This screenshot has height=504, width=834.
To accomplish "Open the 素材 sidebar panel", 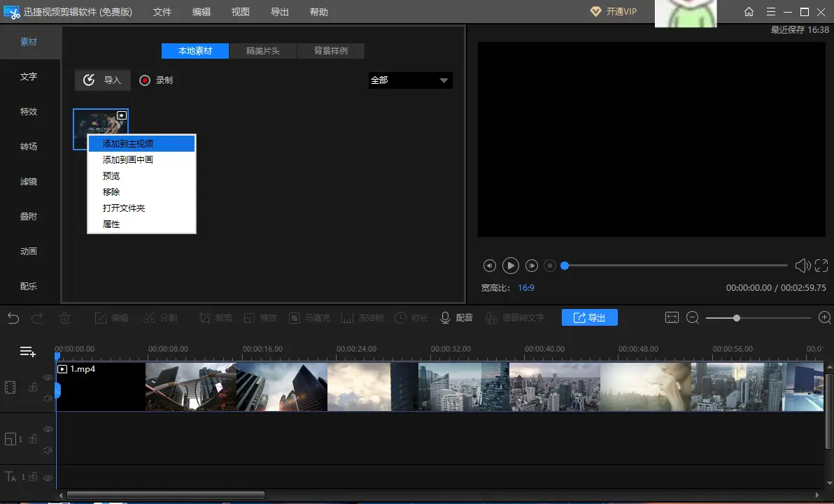I will 29,42.
